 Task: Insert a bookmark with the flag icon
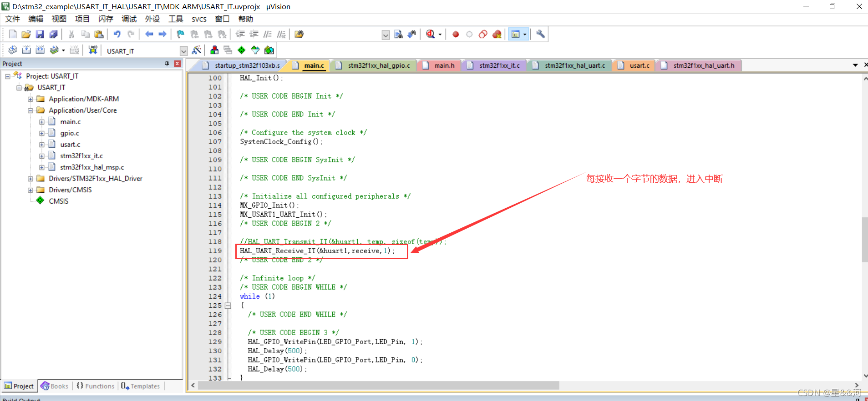coord(181,34)
